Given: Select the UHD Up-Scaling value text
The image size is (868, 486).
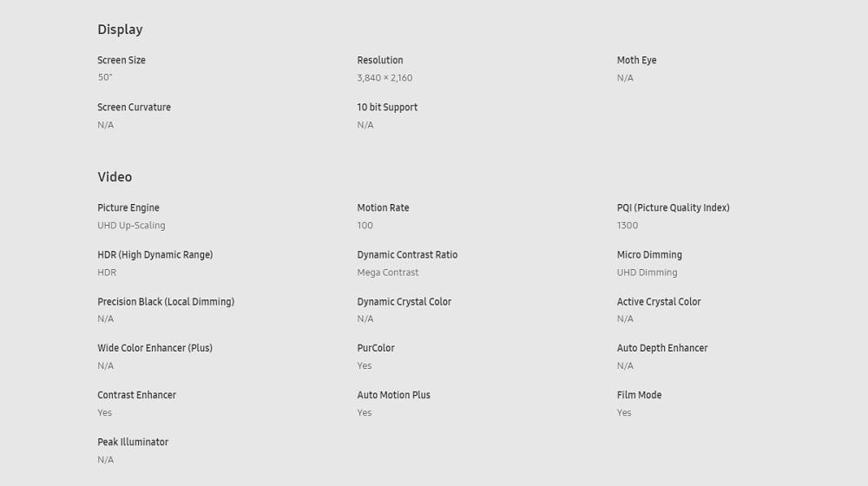Looking at the screenshot, I should tap(131, 226).
